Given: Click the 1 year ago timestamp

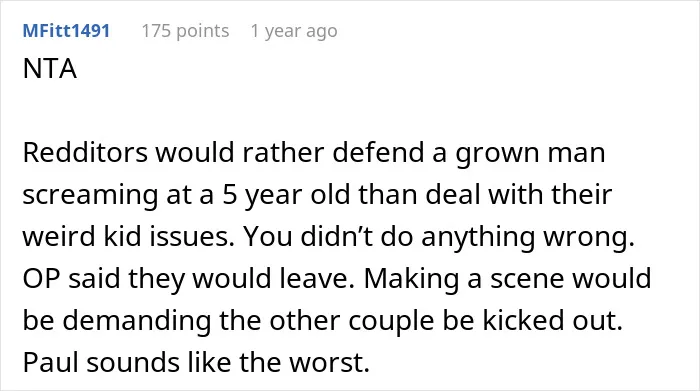Looking at the screenshot, I should [294, 31].
